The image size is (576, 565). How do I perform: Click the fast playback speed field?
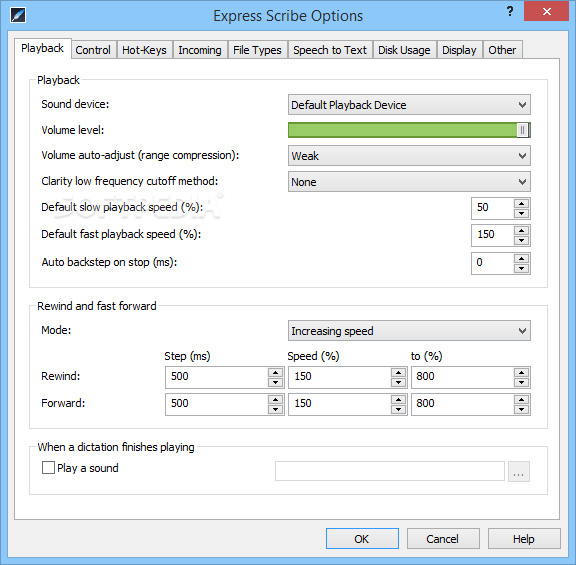coord(493,235)
